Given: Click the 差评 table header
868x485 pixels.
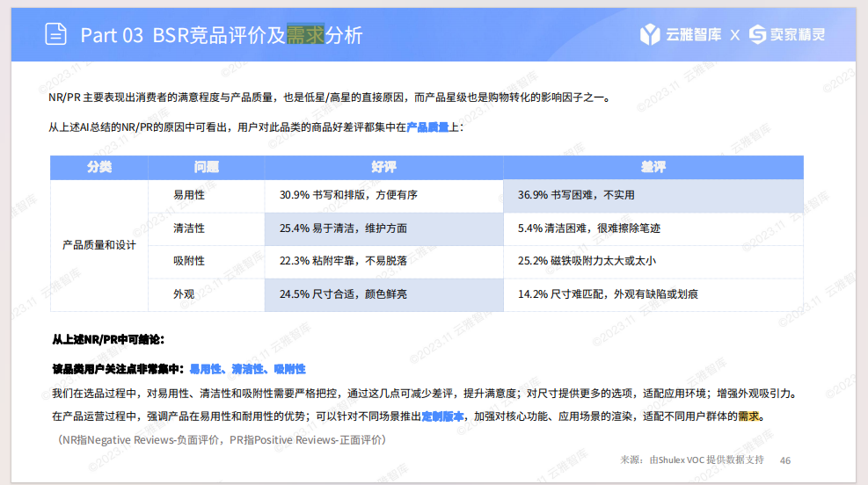Looking at the screenshot, I should [x=653, y=168].
